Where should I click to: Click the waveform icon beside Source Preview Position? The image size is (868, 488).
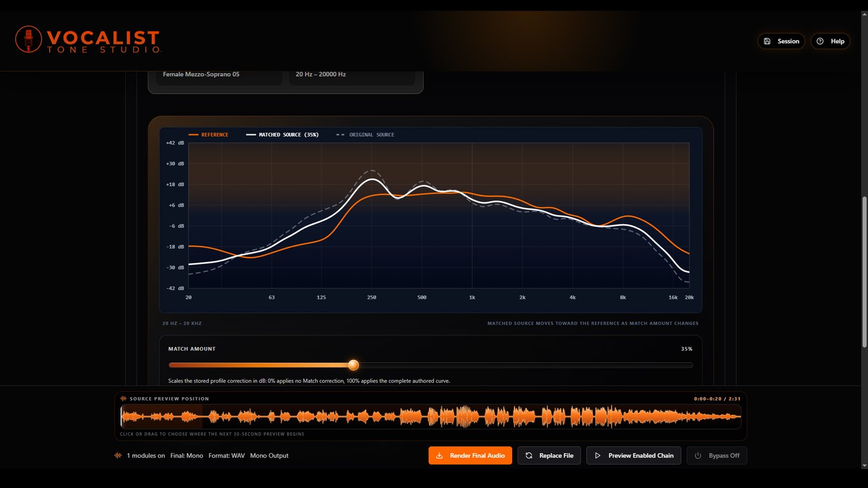(x=123, y=398)
